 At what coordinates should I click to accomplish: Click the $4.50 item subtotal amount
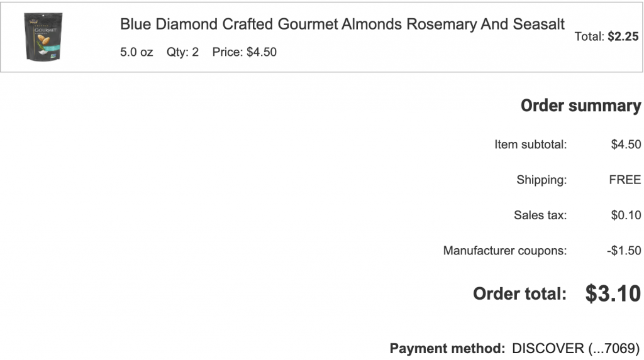click(626, 145)
